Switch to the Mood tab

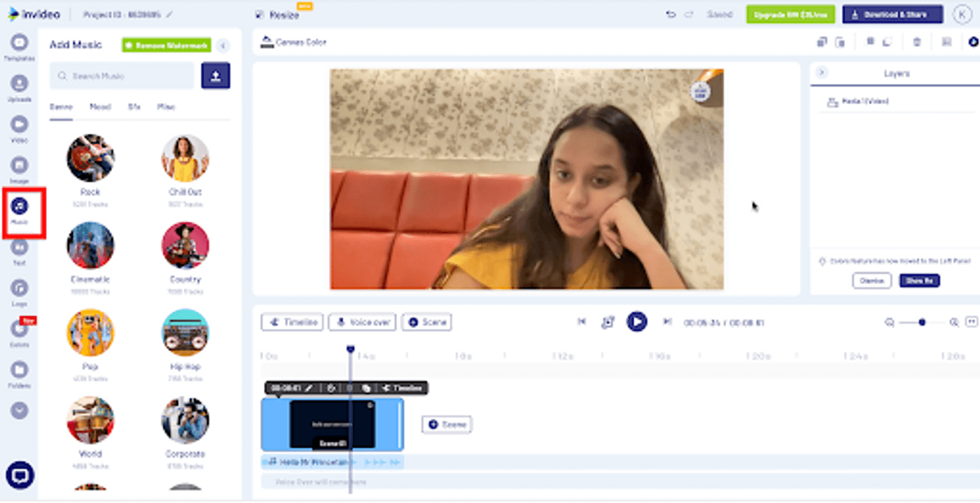[99, 107]
